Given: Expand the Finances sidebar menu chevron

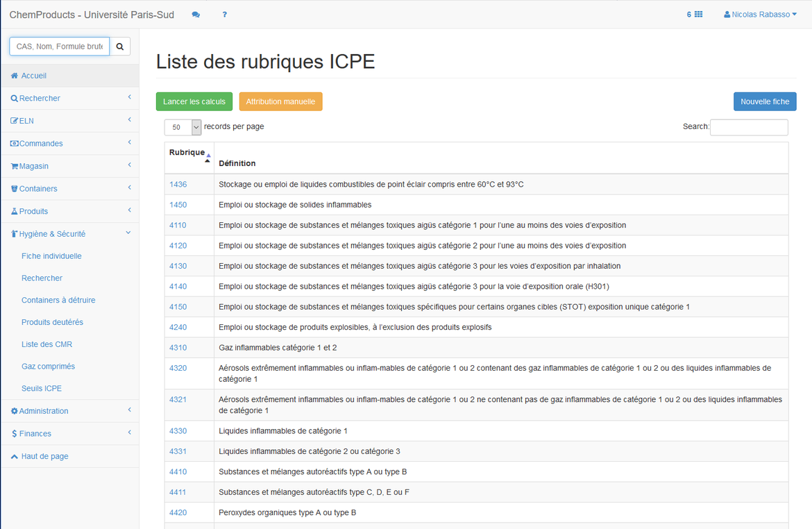Looking at the screenshot, I should [130, 433].
